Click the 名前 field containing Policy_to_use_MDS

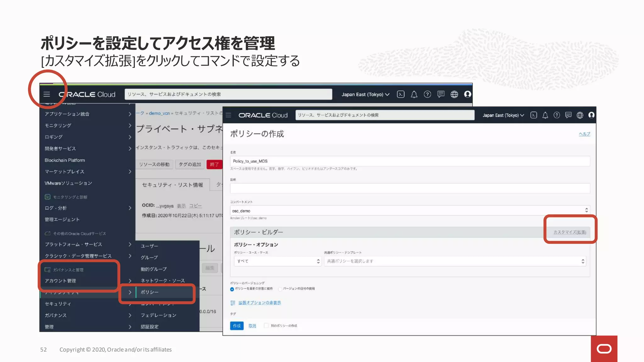point(410,161)
